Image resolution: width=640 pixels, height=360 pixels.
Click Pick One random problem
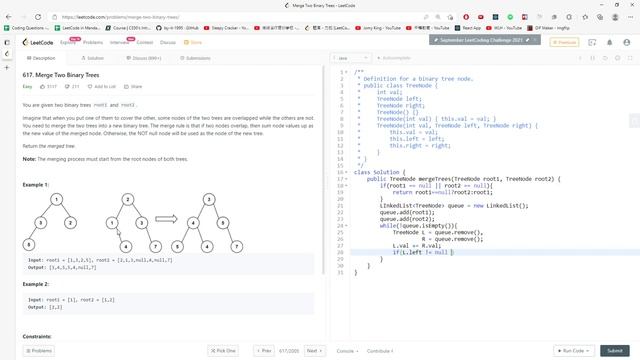click(223, 351)
